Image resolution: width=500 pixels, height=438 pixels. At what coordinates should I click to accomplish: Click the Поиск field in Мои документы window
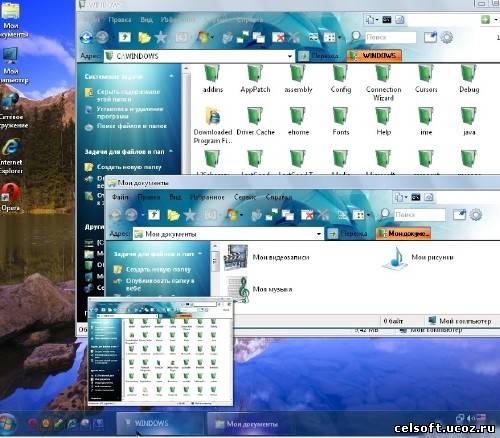420,215
